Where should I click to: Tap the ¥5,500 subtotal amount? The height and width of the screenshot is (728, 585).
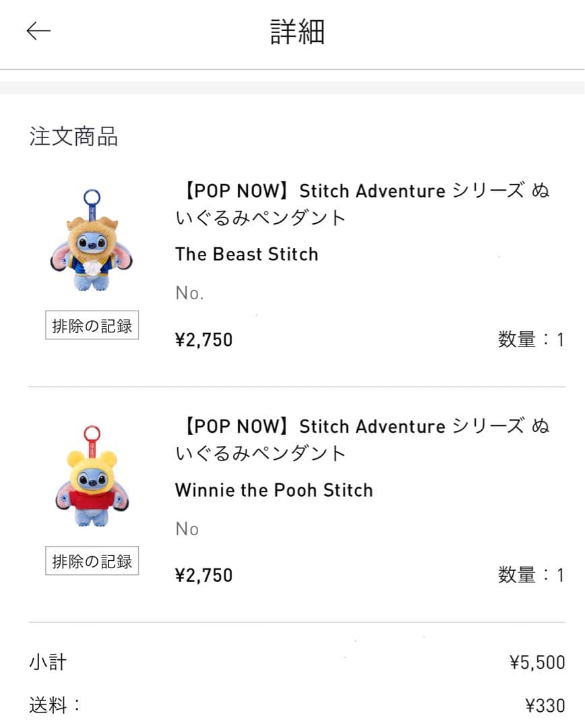point(537,663)
